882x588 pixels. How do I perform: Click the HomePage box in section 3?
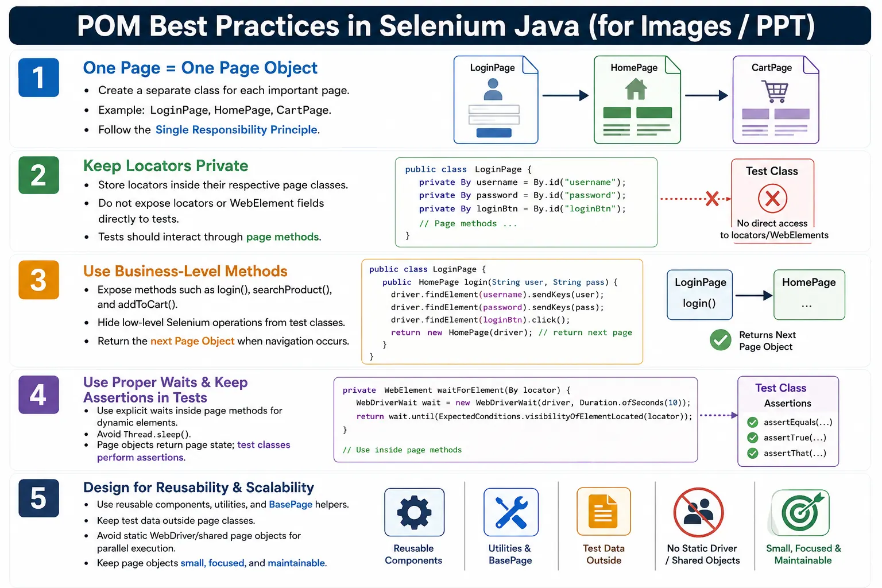pos(809,295)
